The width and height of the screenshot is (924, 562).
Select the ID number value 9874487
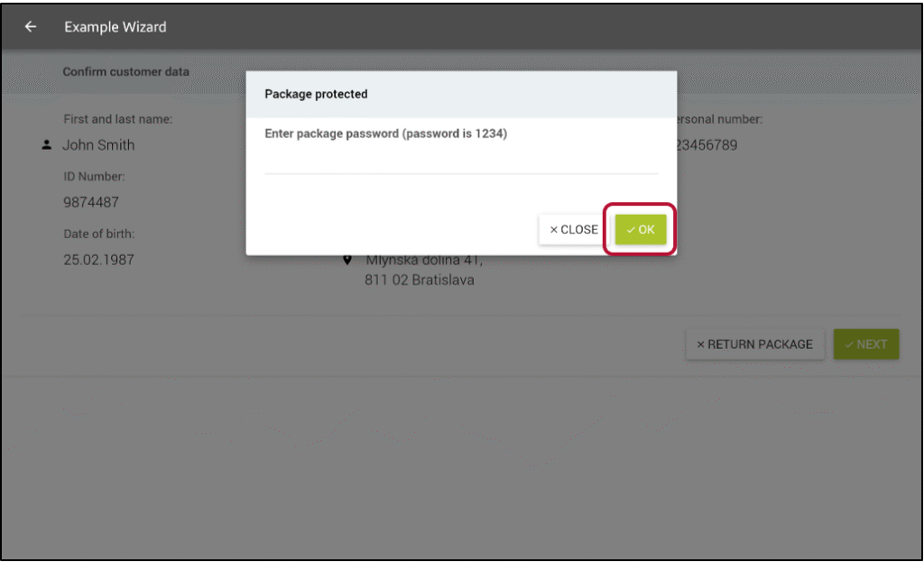coord(90,202)
